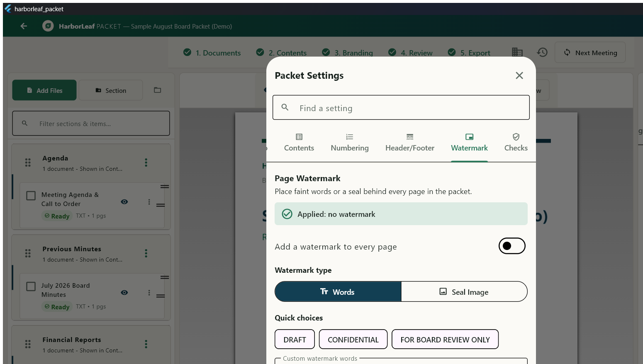Switch to the Numbering settings tab

click(350, 143)
